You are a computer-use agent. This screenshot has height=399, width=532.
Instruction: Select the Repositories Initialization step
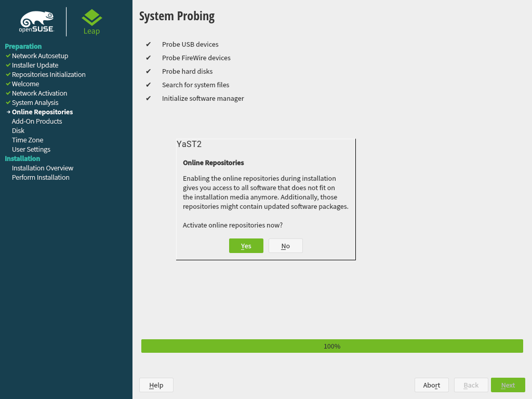pyautogui.click(x=48, y=74)
